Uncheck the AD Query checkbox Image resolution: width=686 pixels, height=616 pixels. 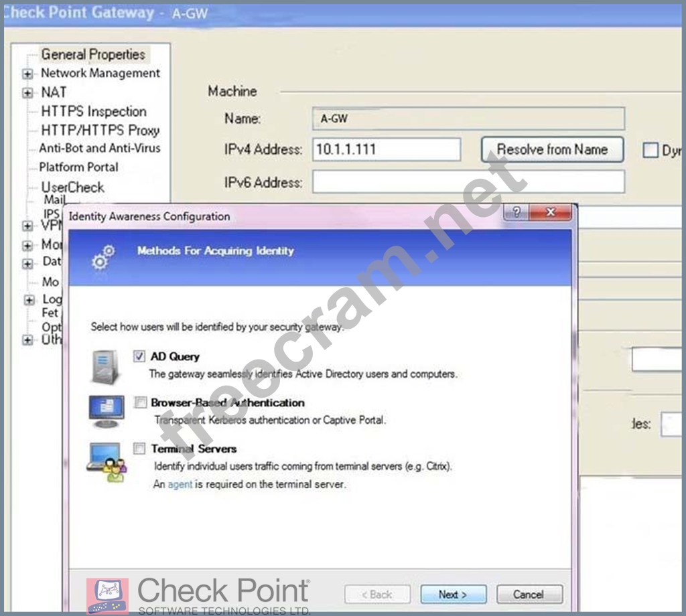(x=139, y=356)
